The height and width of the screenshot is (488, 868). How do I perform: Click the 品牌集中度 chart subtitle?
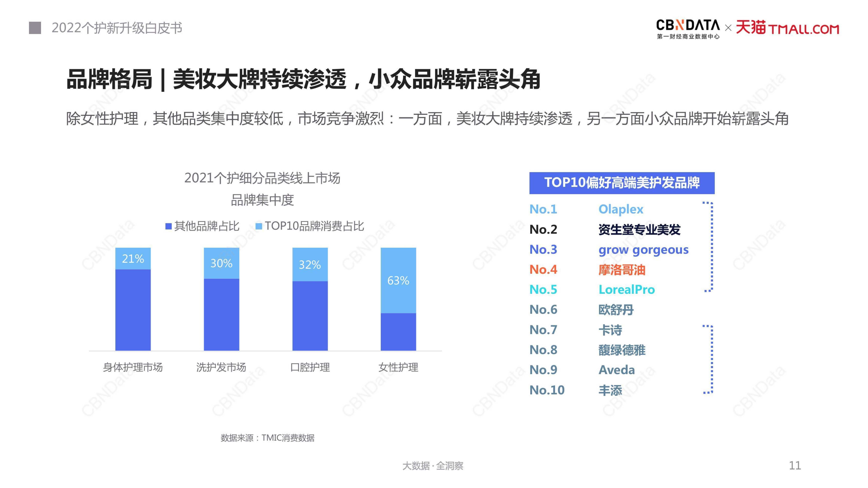click(262, 200)
